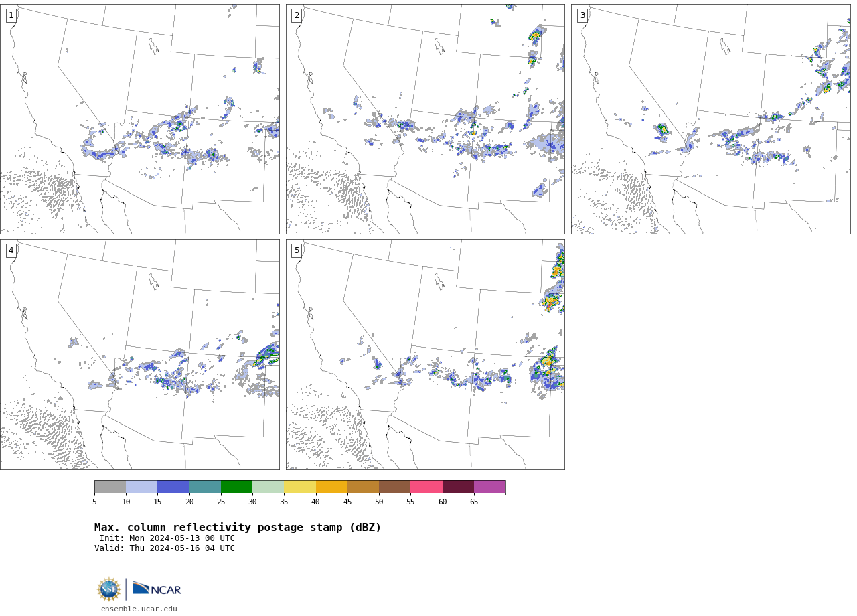Screen dimensions: 857x616
Task: Click the colorbar tick label 5
Action: (94, 502)
